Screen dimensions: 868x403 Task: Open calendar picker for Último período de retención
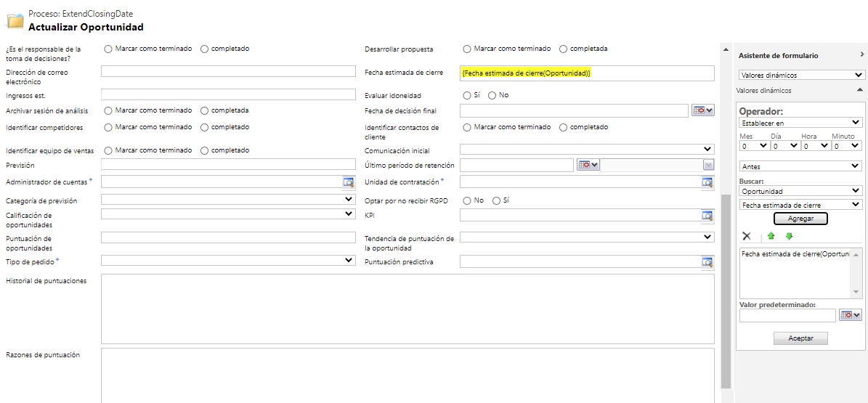[588, 164]
